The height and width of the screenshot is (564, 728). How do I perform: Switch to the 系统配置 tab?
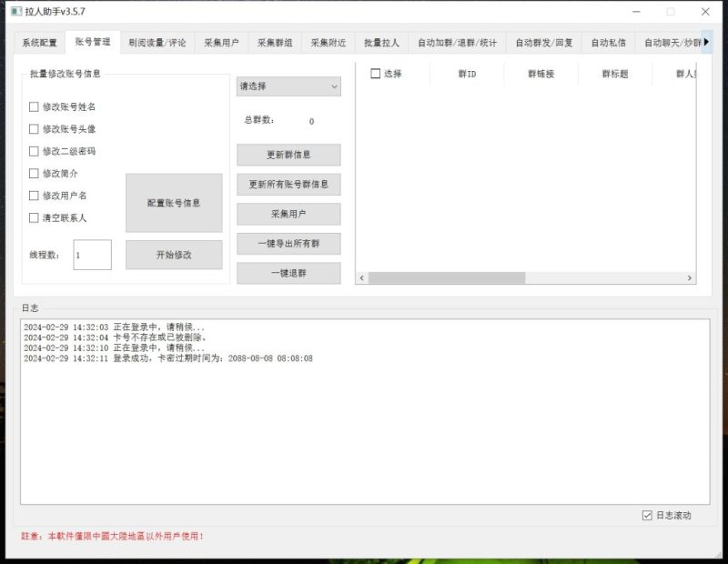[37, 42]
